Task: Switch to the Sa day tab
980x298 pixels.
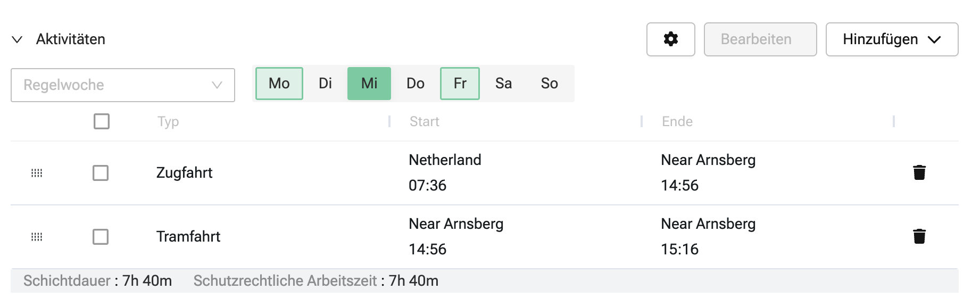Action: click(503, 84)
